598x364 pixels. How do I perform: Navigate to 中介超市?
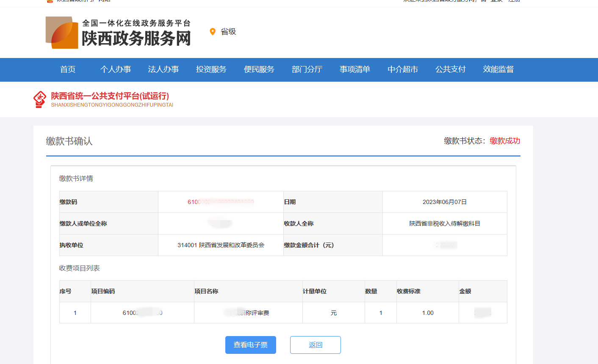(403, 69)
